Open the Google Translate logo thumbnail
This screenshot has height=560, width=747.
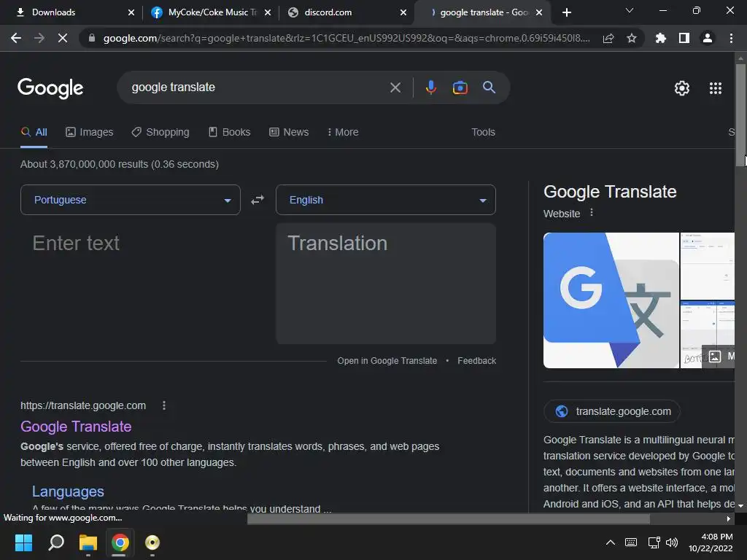click(x=611, y=300)
